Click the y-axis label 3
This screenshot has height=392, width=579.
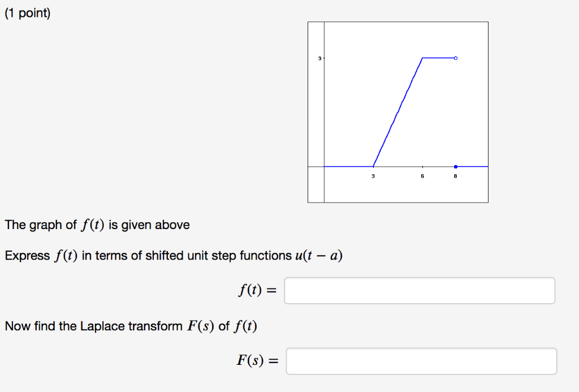(319, 57)
